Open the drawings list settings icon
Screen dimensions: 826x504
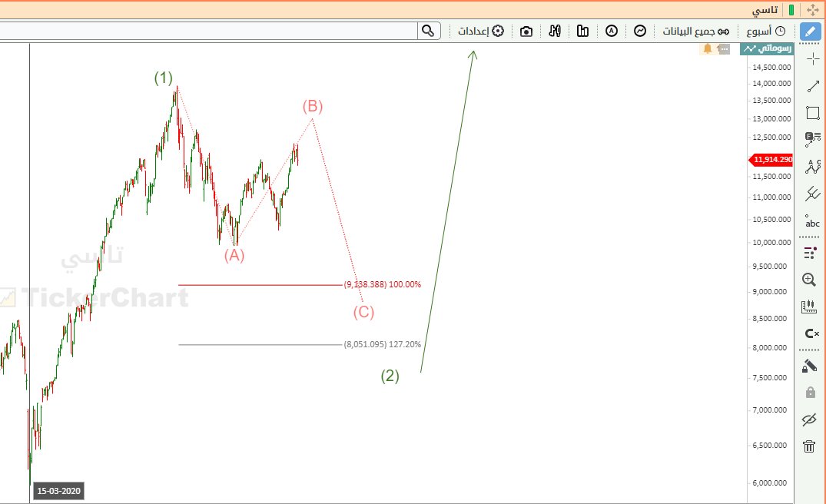[x=810, y=254]
